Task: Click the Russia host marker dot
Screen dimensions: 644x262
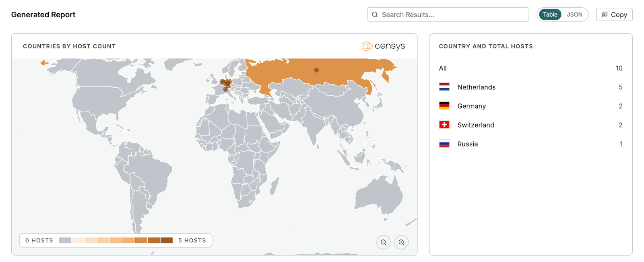Action: click(316, 70)
